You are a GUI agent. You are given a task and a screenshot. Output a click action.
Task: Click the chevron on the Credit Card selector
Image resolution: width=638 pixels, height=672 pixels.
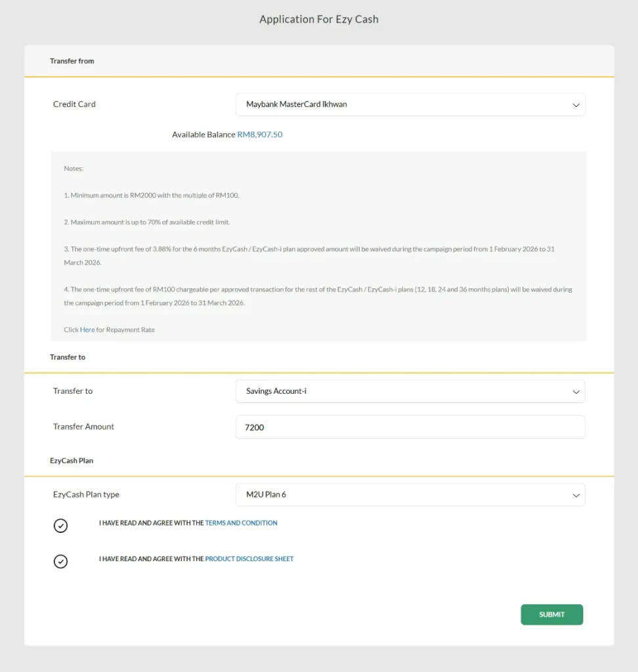[x=576, y=104]
